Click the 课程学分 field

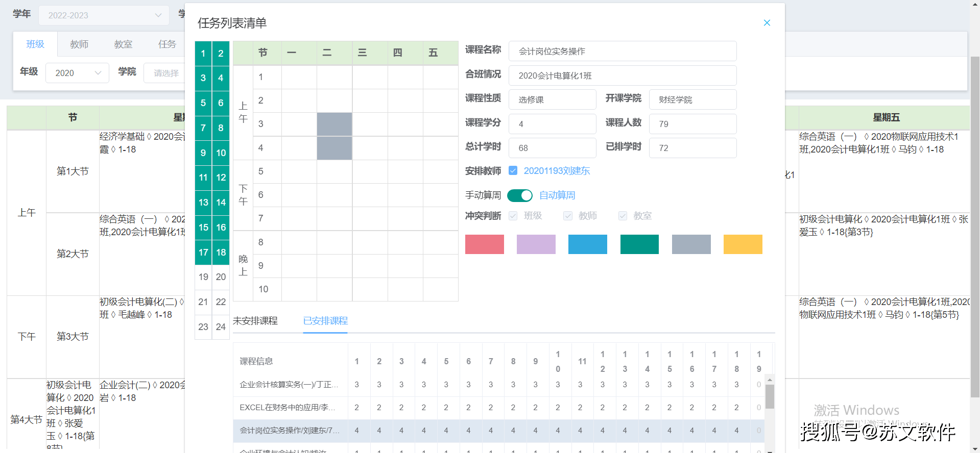coord(552,124)
